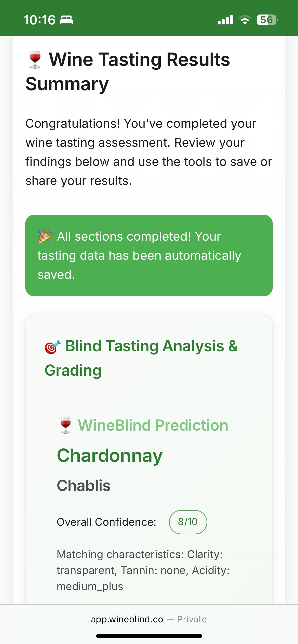Click the dartboard target icon

[x=53, y=347]
